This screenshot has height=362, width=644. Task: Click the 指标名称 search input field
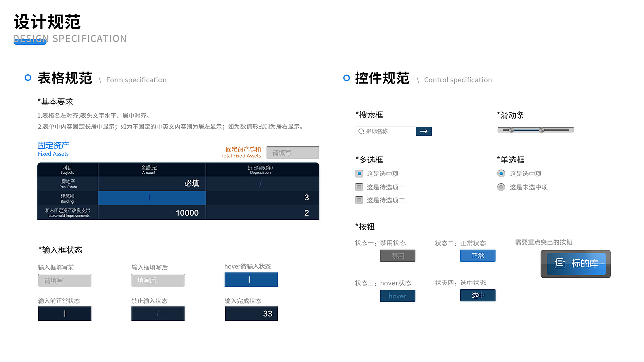[387, 131]
